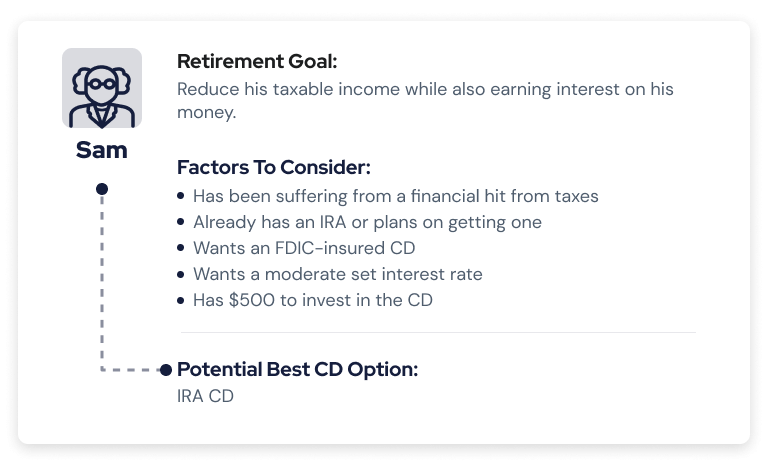Viewport: 768px width, 462px height.
Task: Select the Sam name label
Action: 102,150
